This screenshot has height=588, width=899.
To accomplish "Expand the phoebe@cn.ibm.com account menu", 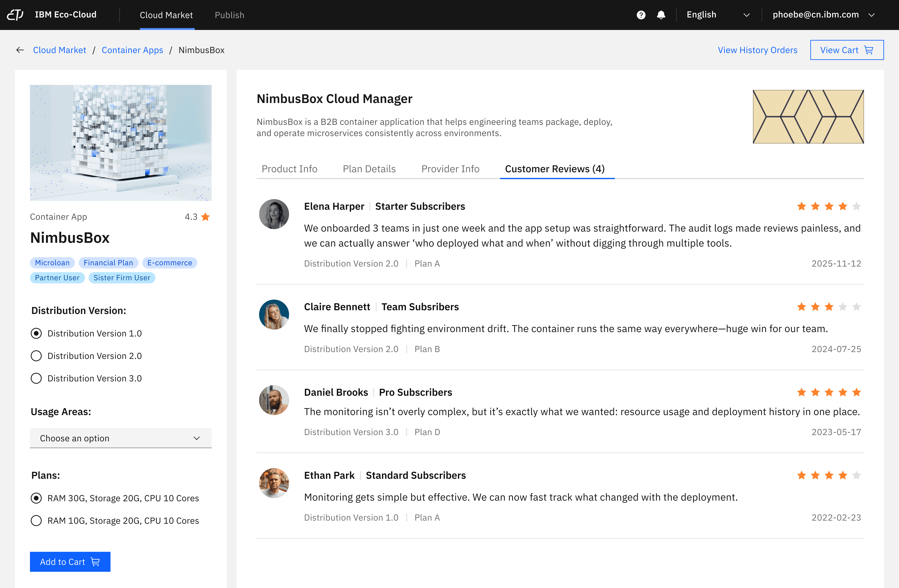I will (823, 15).
